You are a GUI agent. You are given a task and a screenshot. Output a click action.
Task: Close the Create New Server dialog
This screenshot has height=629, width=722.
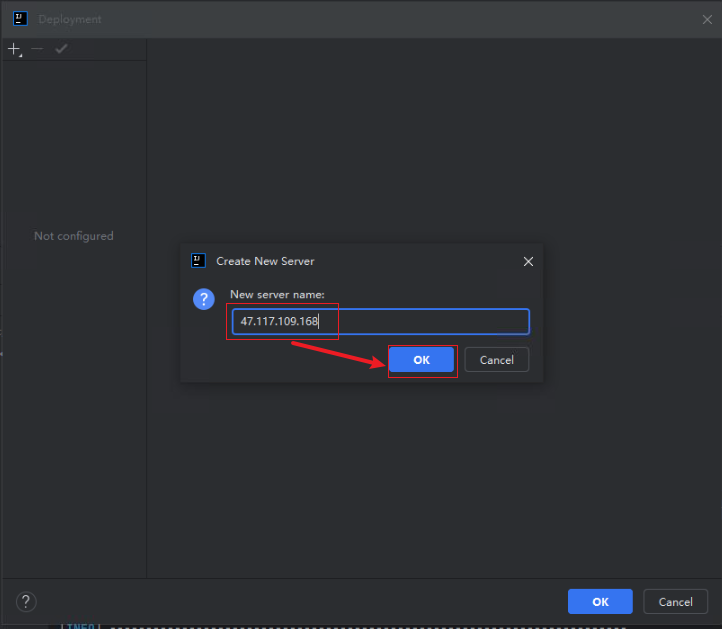coord(528,262)
